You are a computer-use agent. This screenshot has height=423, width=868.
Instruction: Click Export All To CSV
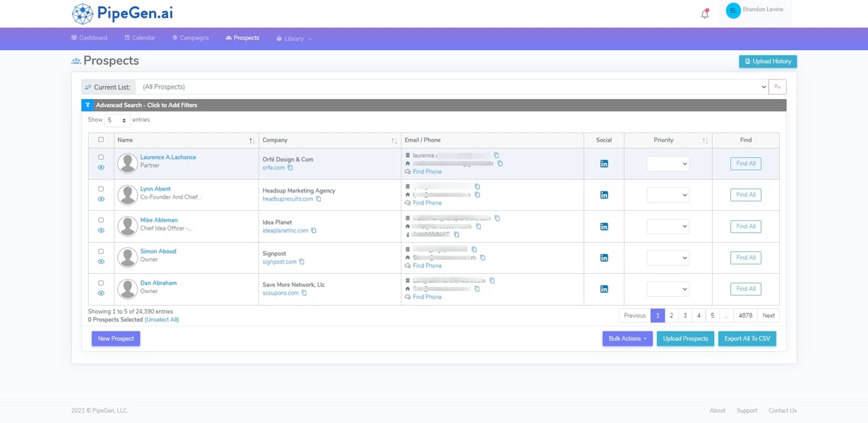click(747, 339)
